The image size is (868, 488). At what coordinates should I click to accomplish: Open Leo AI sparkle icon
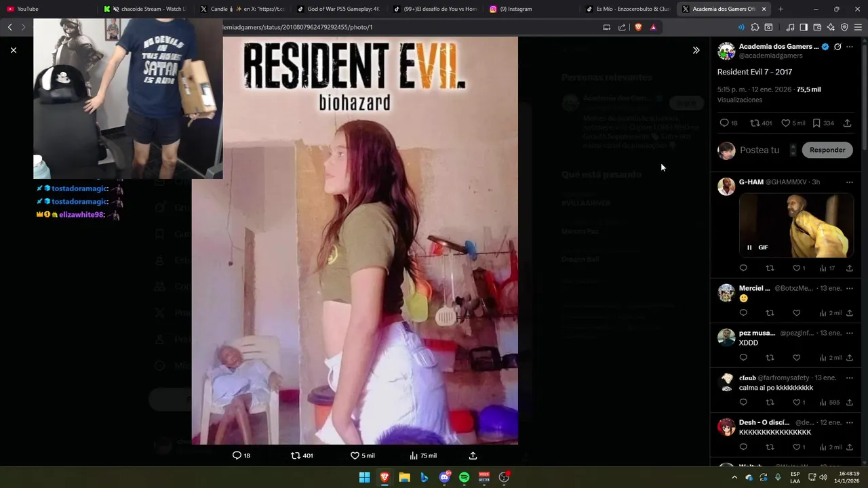(x=831, y=27)
